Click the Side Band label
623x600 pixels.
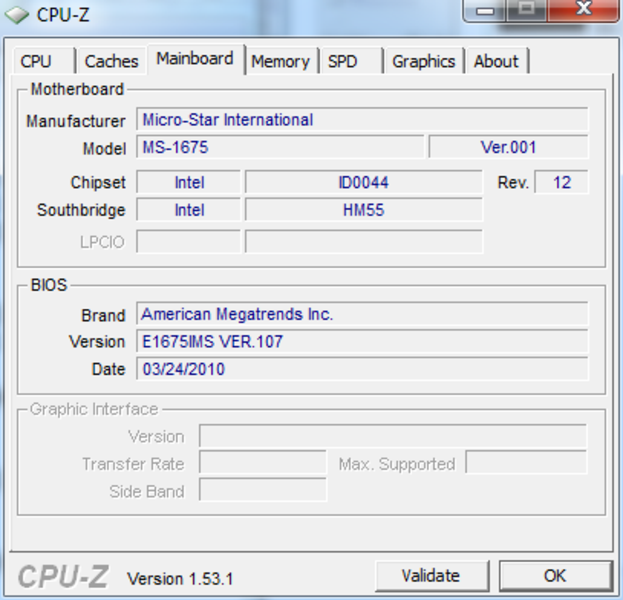147,492
